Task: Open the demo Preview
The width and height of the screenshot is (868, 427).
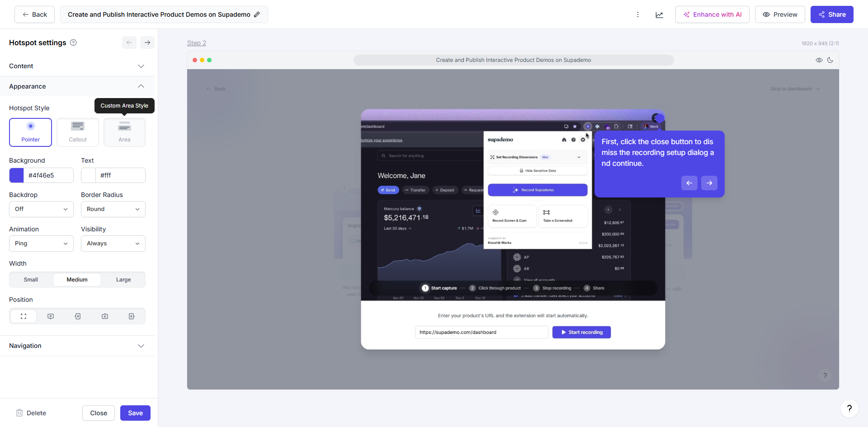Action: click(780, 14)
